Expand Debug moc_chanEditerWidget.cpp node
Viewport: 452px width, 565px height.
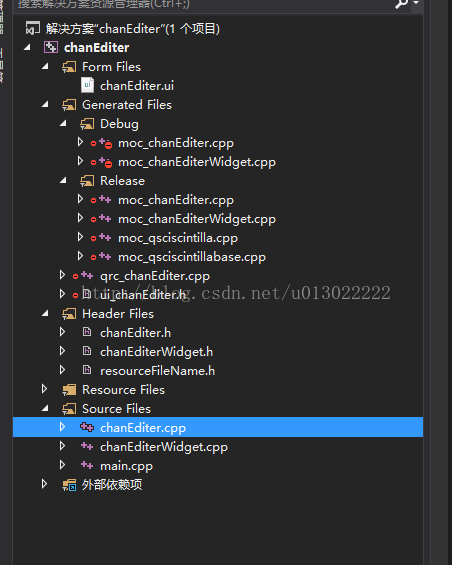(x=80, y=161)
